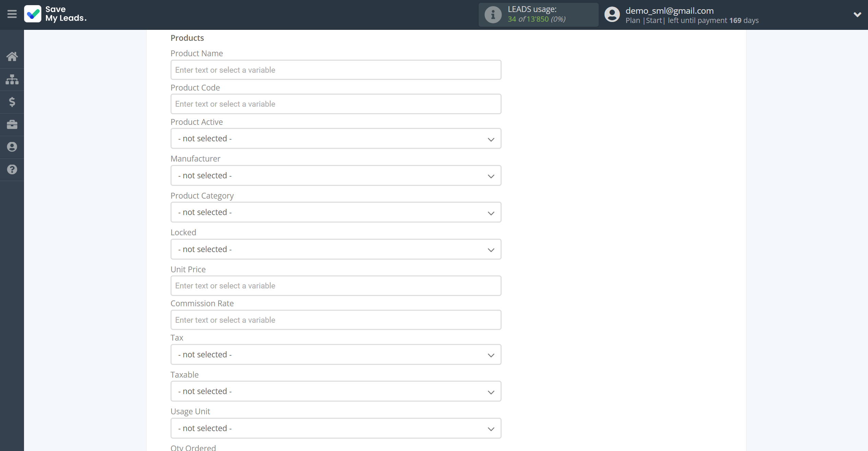This screenshot has height=451, width=868.
Task: Open the Tax dropdown
Action: pos(336,355)
